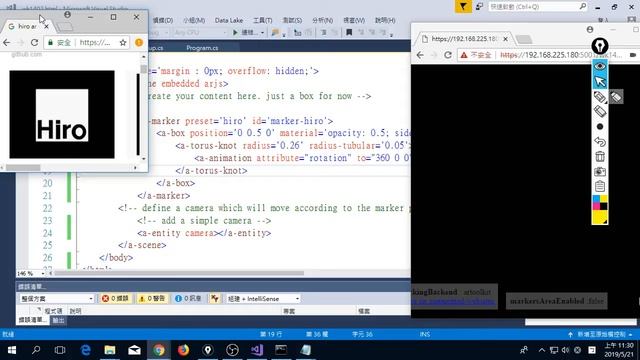
Task: Select the https://192.168.225.180 tab
Action: coord(464,39)
